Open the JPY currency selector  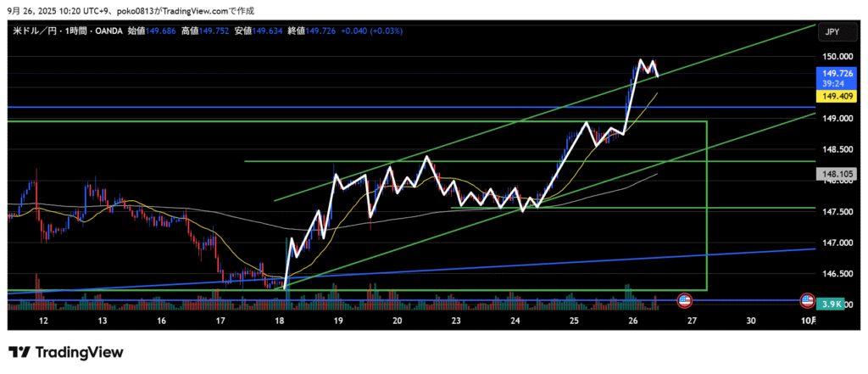point(832,31)
